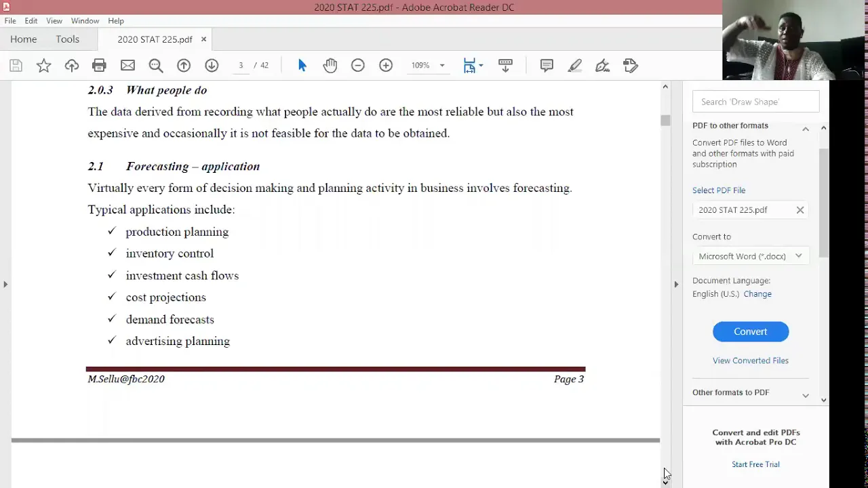Click the Fit page width icon
Screen dimensions: 868x488
point(469,66)
